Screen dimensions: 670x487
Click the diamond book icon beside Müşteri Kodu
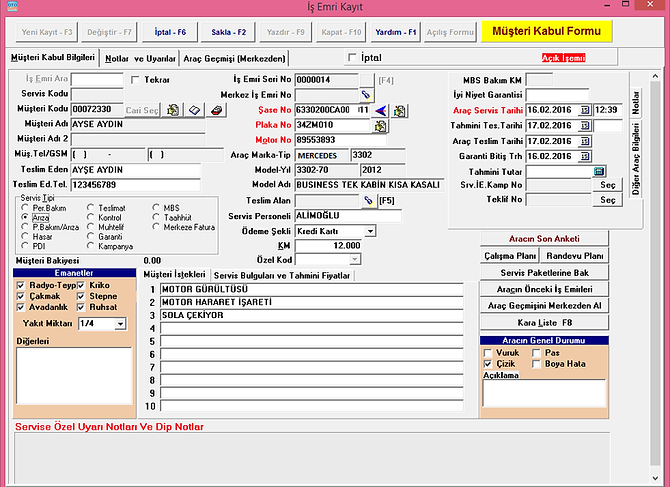click(194, 110)
